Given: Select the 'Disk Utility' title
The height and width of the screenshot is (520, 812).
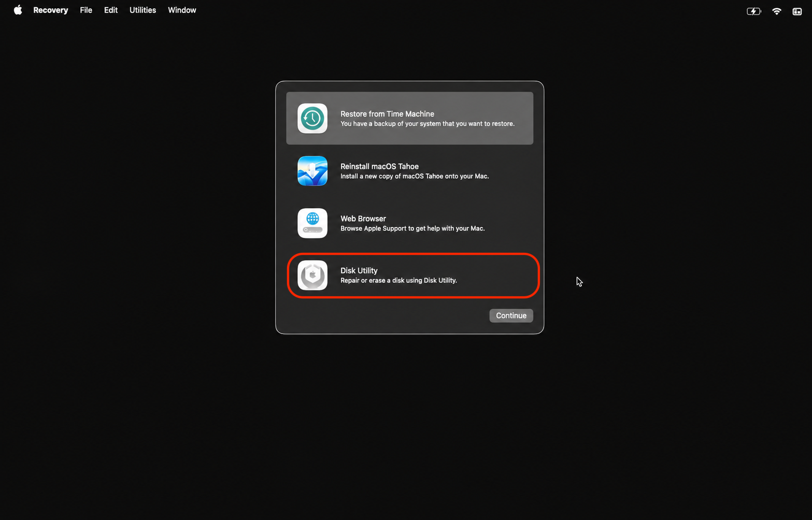Looking at the screenshot, I should tap(359, 270).
